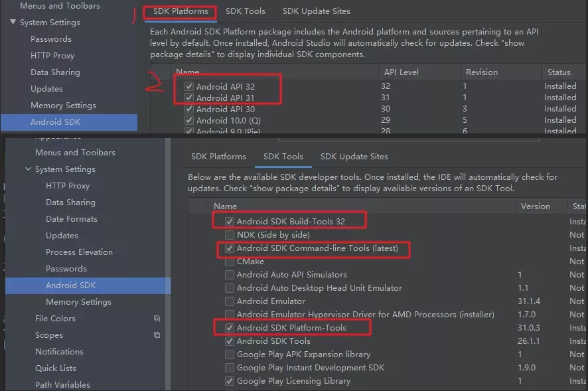Switch to SDK Platforms tab in lower window

point(218,157)
